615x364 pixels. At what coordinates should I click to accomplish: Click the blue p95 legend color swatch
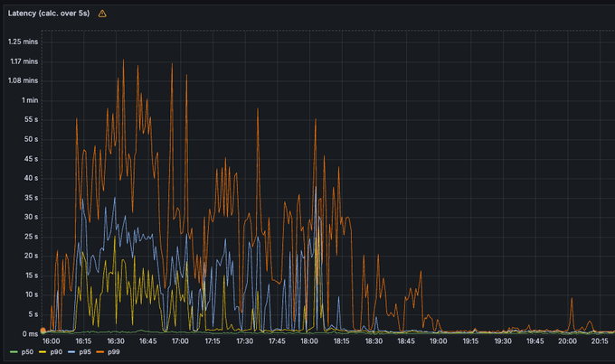point(71,352)
